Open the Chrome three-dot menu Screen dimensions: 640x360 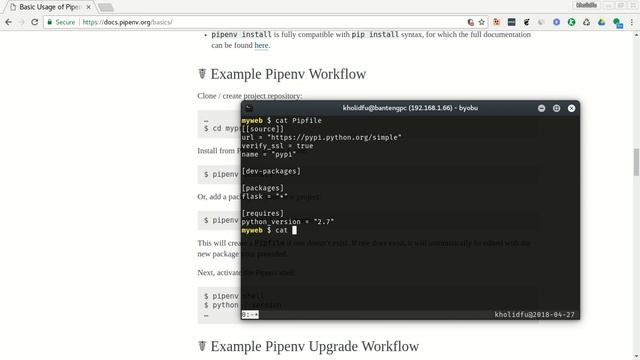(x=632, y=22)
